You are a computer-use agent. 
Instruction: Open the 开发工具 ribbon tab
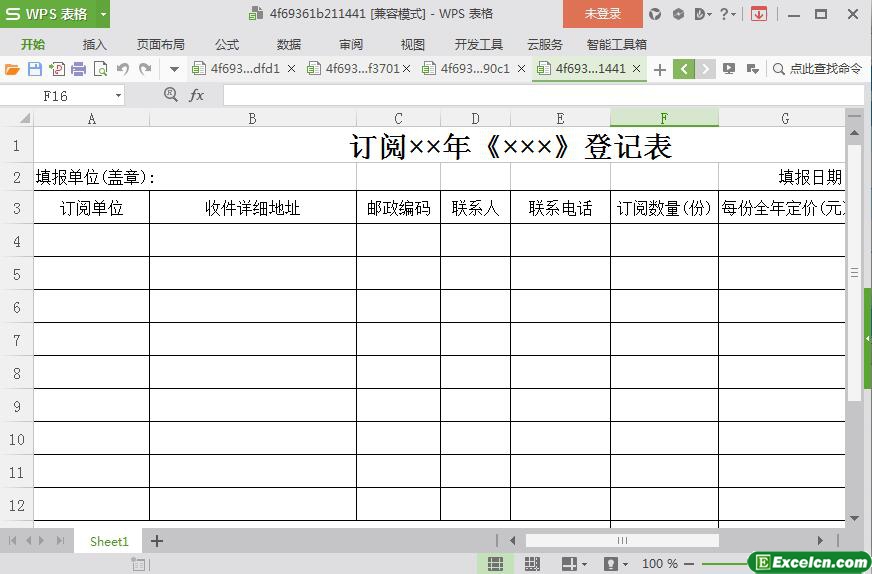tap(478, 44)
